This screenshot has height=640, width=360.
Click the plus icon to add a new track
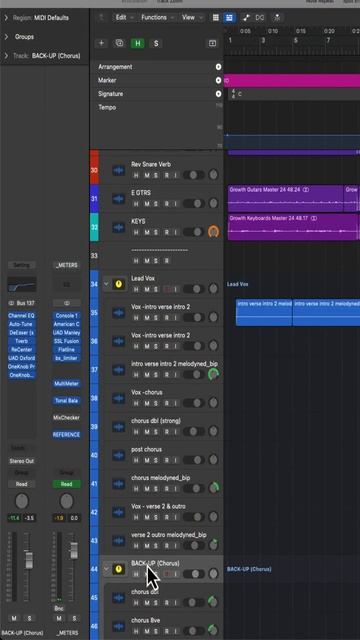[x=102, y=43]
